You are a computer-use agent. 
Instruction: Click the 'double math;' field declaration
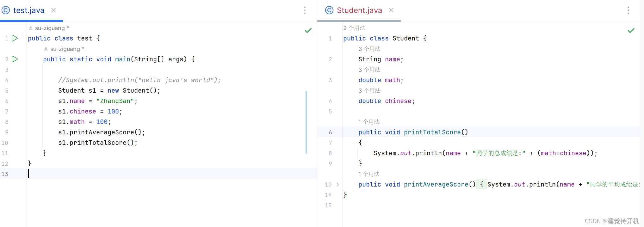point(381,80)
